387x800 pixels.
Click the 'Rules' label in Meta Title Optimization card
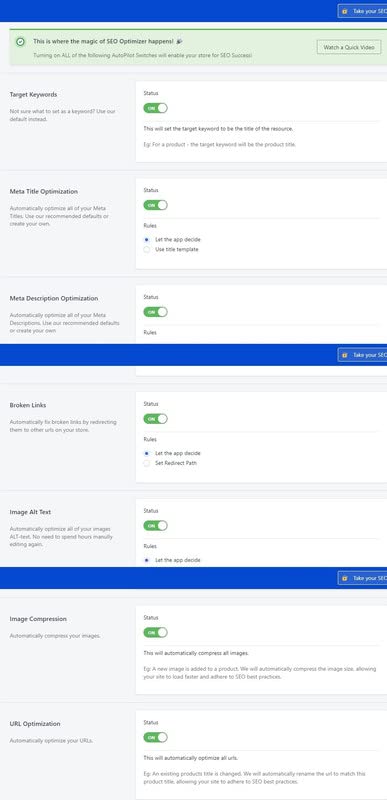[150, 226]
